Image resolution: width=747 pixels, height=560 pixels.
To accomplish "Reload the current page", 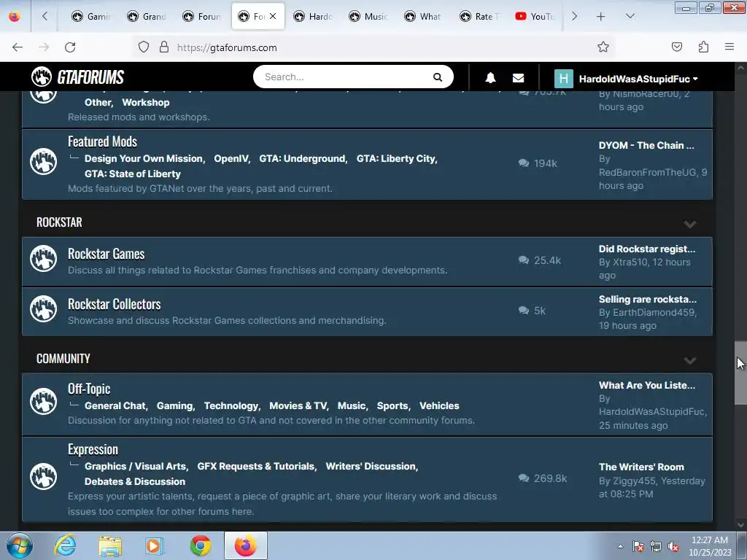I will (x=70, y=47).
